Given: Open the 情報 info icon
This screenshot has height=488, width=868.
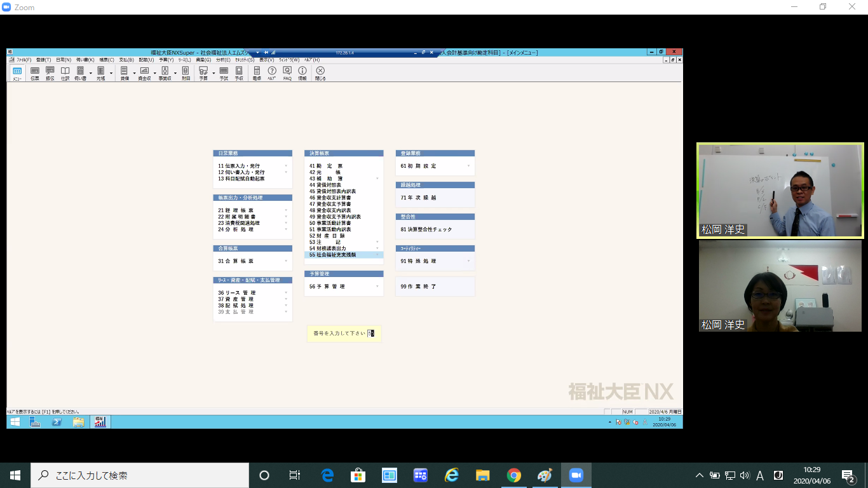Looking at the screenshot, I should tap(302, 73).
